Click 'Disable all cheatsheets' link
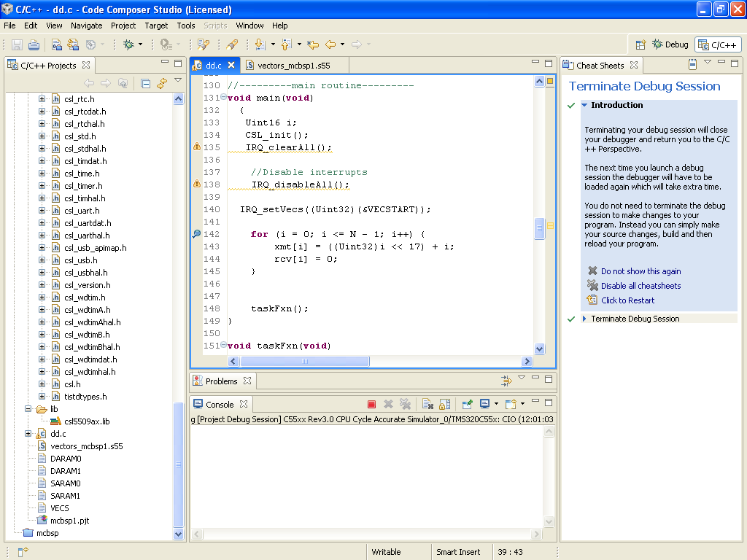Image resolution: width=747 pixels, height=560 pixels. pyautogui.click(x=640, y=286)
